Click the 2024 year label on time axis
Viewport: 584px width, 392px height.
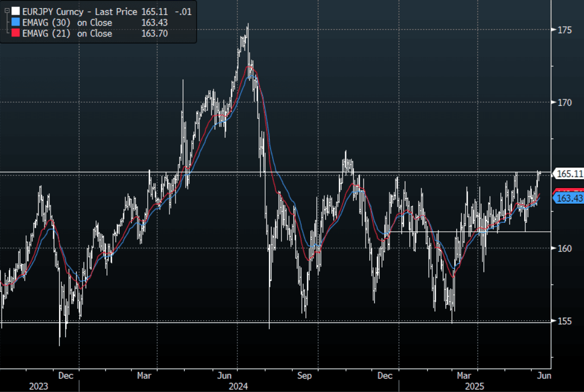(238, 386)
